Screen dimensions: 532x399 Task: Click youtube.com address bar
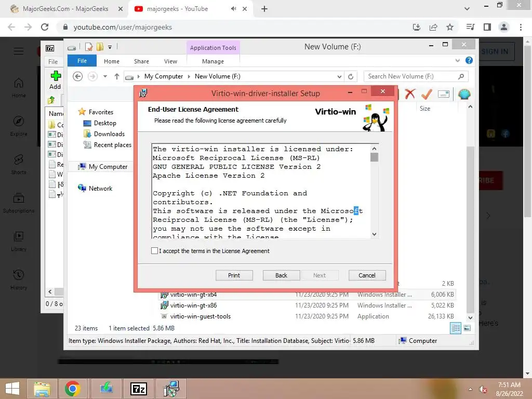point(234,27)
